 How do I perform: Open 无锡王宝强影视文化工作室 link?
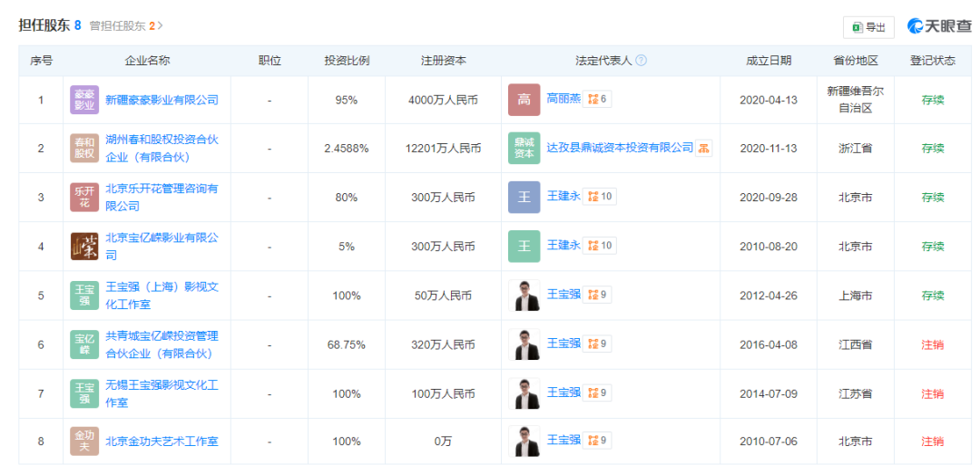162,393
